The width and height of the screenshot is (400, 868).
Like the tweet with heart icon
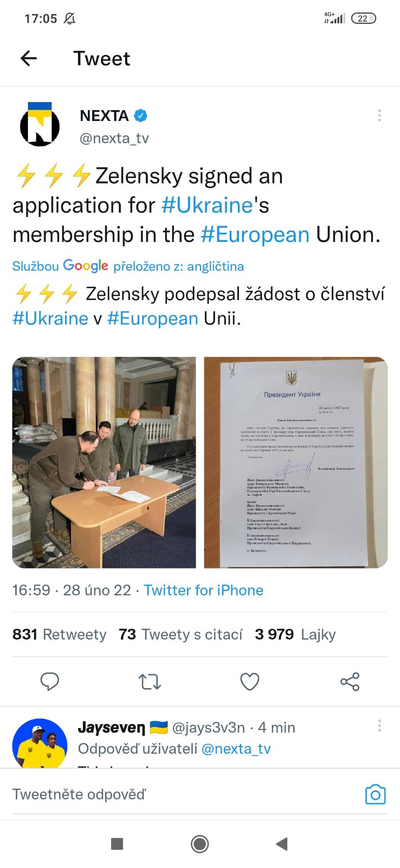[249, 681]
